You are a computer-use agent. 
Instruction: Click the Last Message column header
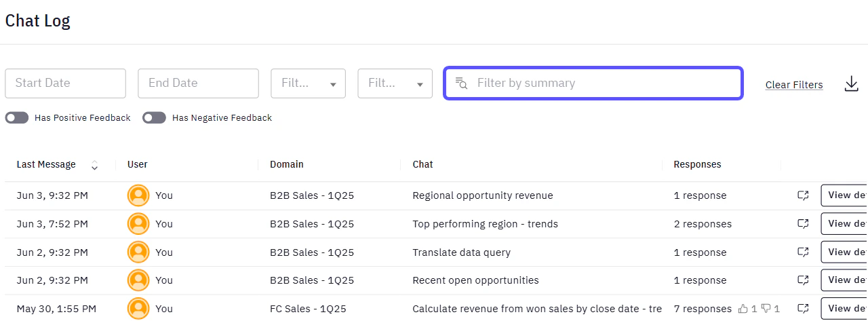coord(46,164)
